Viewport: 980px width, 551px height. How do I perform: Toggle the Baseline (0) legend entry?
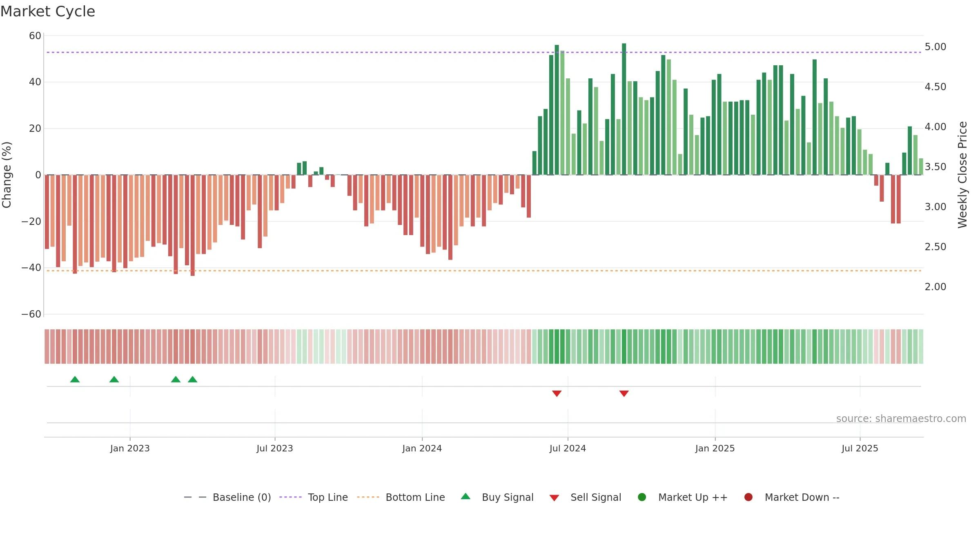tap(227, 497)
